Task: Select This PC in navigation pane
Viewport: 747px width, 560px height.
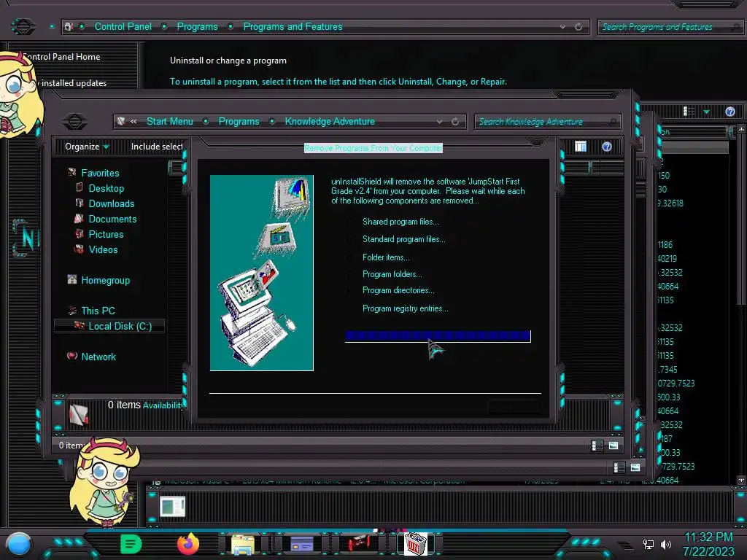Action: tap(98, 311)
